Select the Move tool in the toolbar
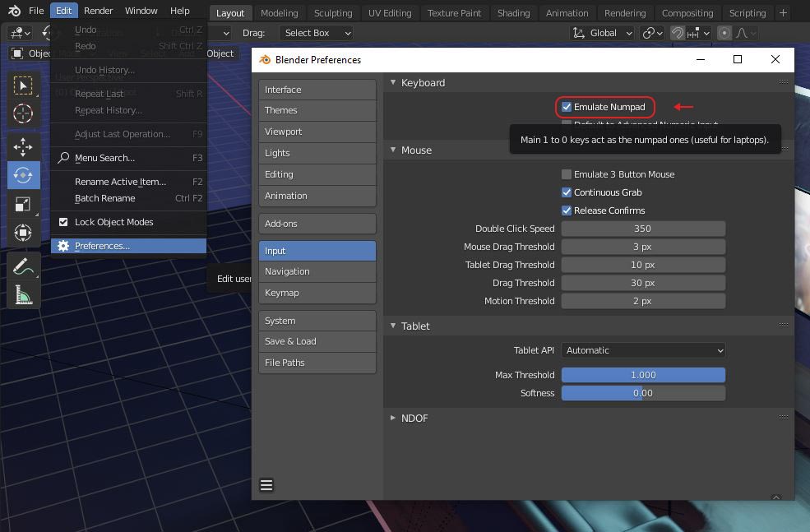810x532 pixels. [x=23, y=146]
